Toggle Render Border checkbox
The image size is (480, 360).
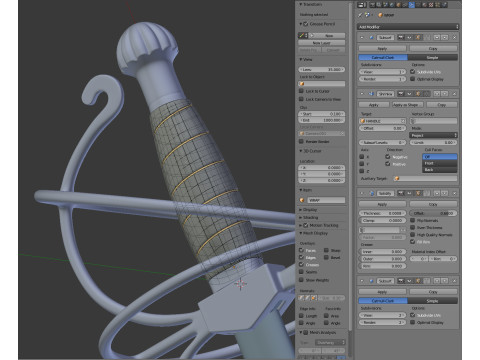[301, 141]
